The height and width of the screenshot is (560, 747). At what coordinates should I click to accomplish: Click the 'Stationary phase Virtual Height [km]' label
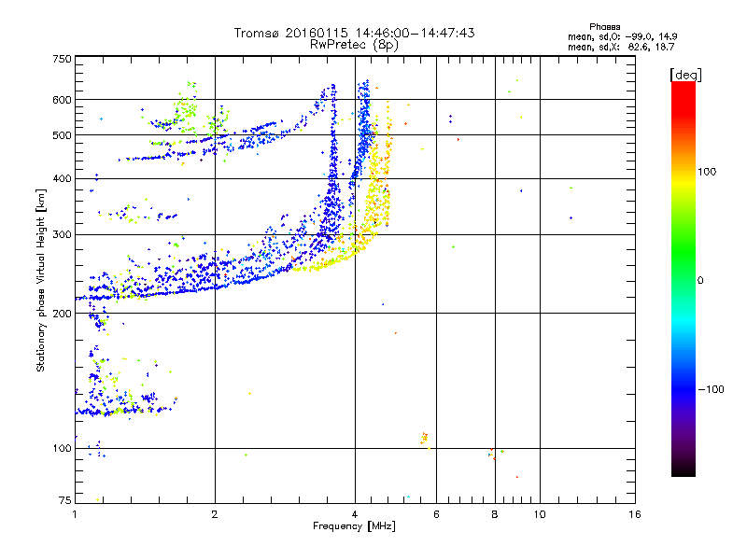(41, 281)
